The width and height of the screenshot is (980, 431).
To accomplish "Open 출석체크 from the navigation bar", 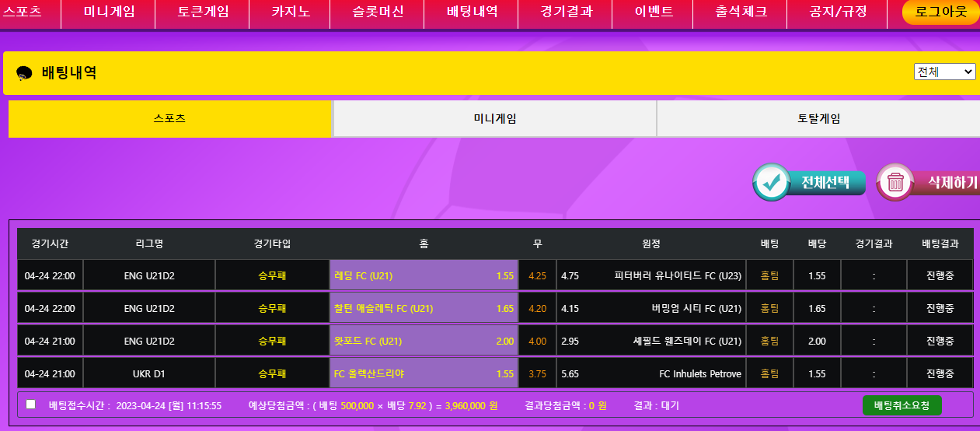I will click(741, 12).
